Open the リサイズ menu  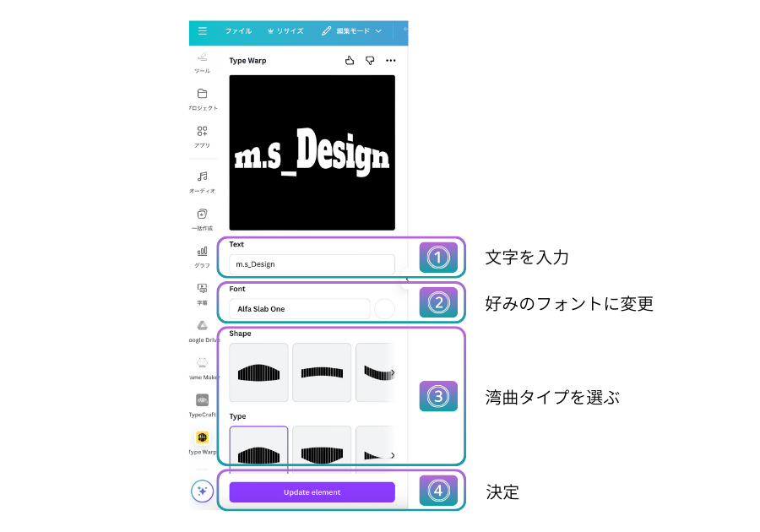coord(285,31)
